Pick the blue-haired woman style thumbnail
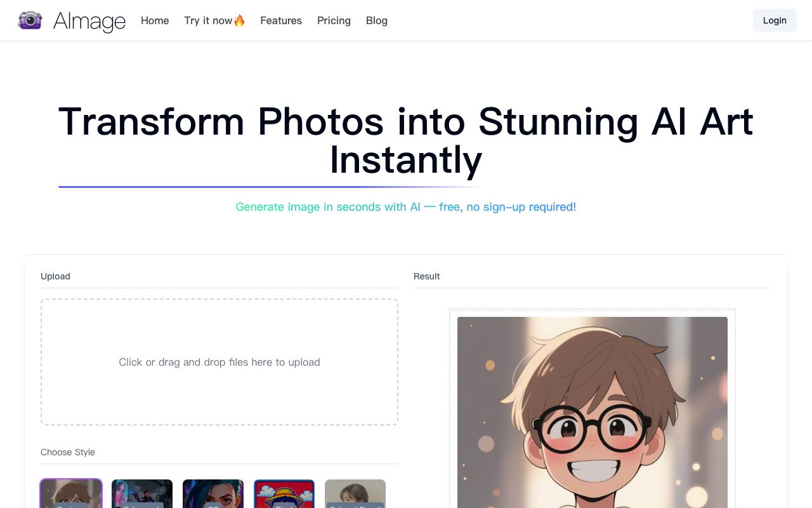812x508 pixels. point(213,494)
